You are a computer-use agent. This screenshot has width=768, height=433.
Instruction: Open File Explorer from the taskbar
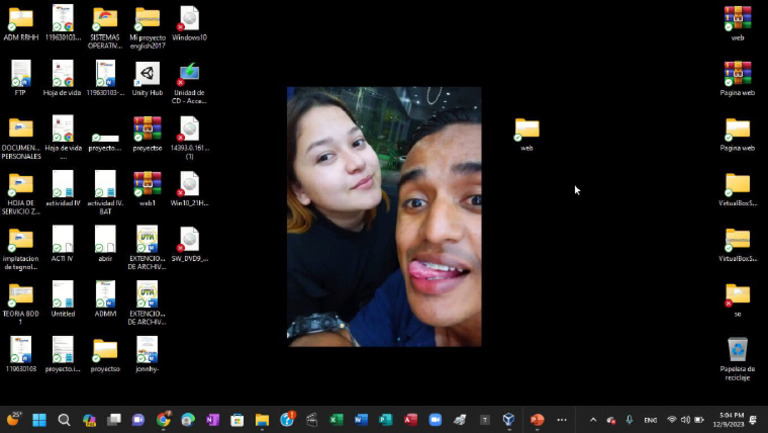262,420
